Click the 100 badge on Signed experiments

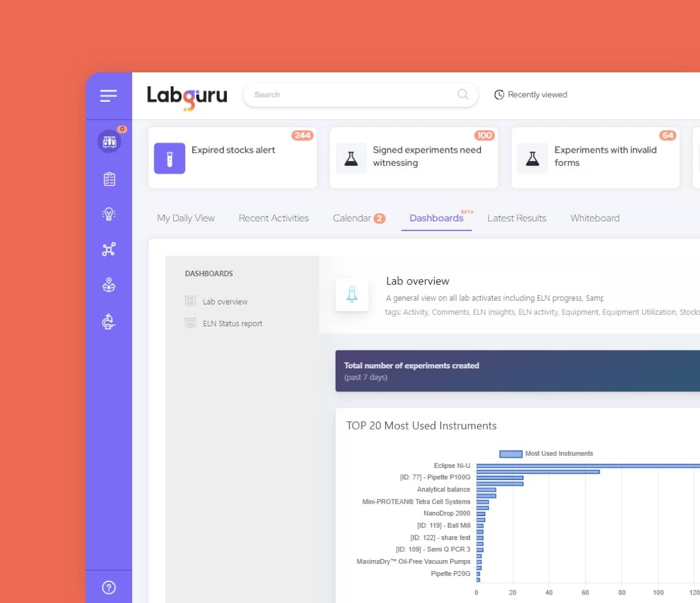pyautogui.click(x=485, y=135)
